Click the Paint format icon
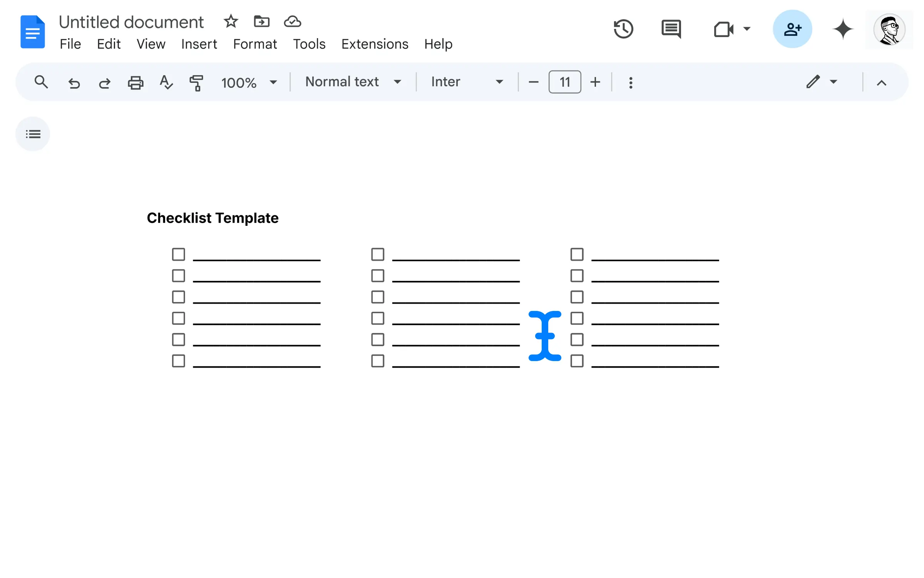Viewport: 924px width, 578px height. (197, 81)
